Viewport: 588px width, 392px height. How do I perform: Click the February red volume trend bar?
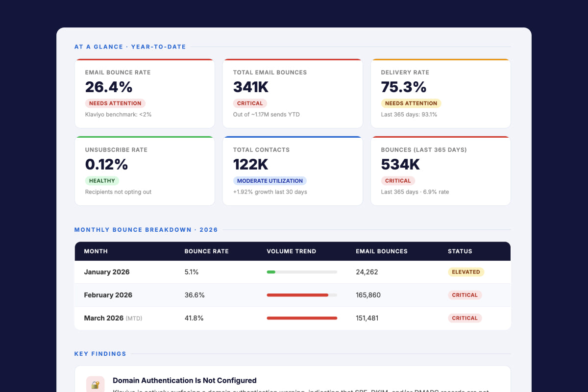[297, 295]
